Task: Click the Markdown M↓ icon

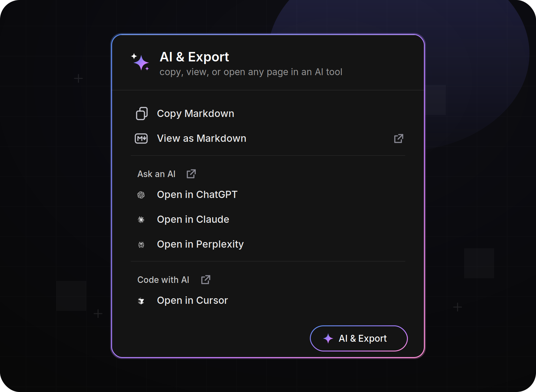Action: [141, 139]
